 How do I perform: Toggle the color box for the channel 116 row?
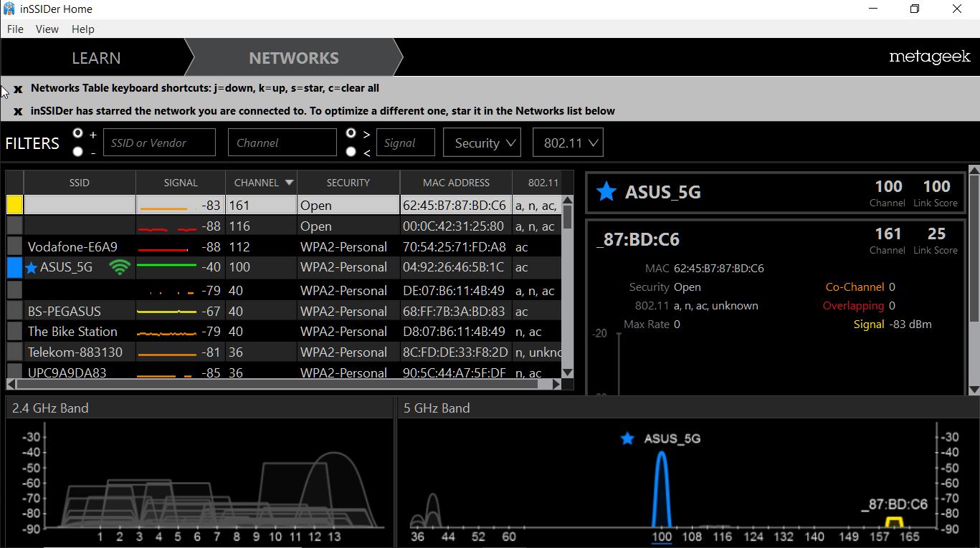pos(14,226)
